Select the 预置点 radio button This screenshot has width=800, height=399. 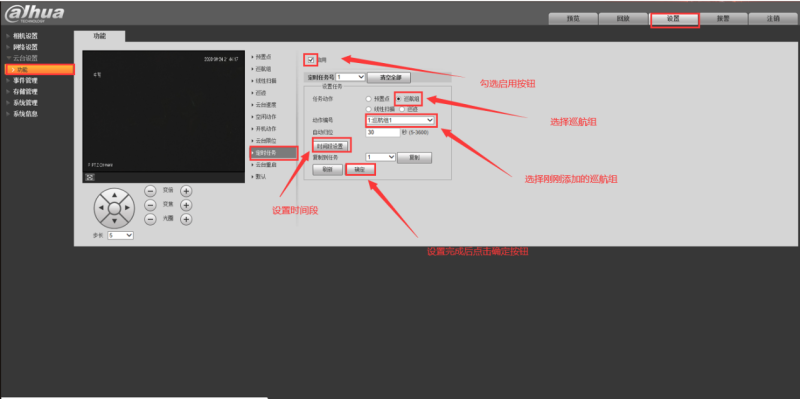click(x=368, y=98)
